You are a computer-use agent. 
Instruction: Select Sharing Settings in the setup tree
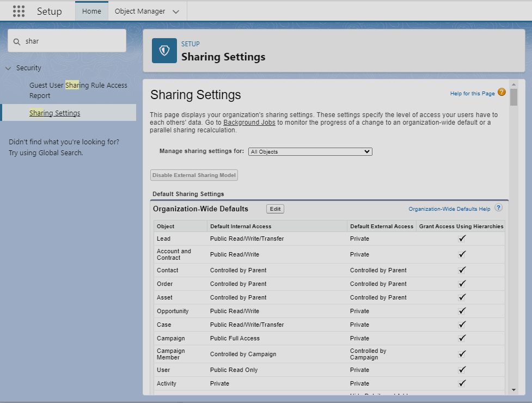pos(54,113)
